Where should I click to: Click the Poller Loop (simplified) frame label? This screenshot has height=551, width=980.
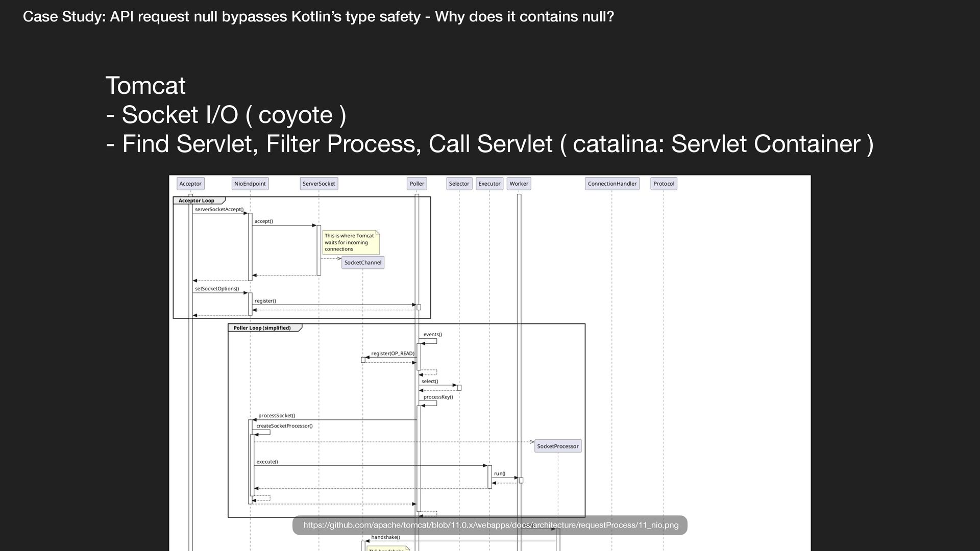click(x=262, y=328)
